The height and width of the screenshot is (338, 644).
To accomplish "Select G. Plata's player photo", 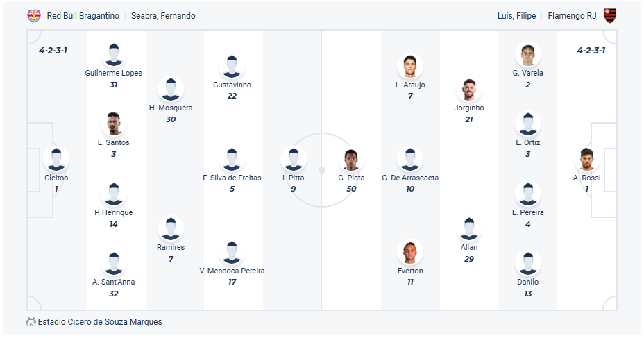I will click(x=351, y=159).
